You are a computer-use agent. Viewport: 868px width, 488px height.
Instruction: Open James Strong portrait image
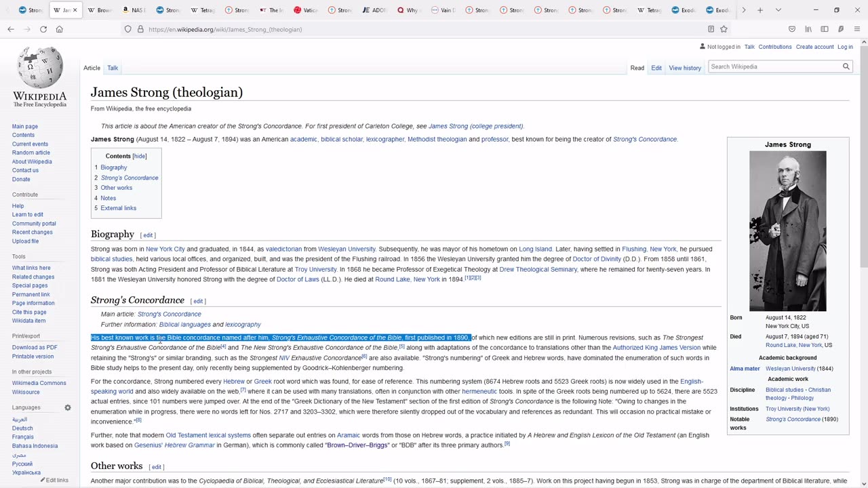coord(788,231)
